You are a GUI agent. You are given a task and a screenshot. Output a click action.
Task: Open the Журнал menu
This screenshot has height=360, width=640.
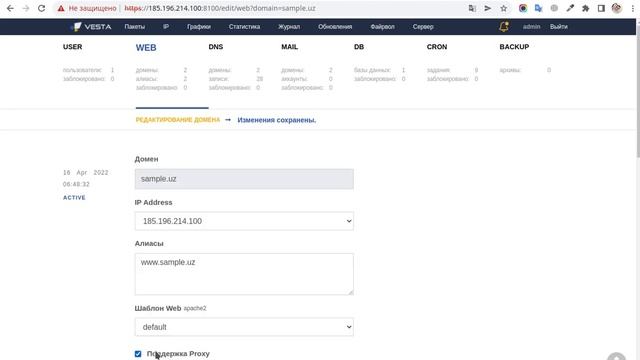point(289,27)
